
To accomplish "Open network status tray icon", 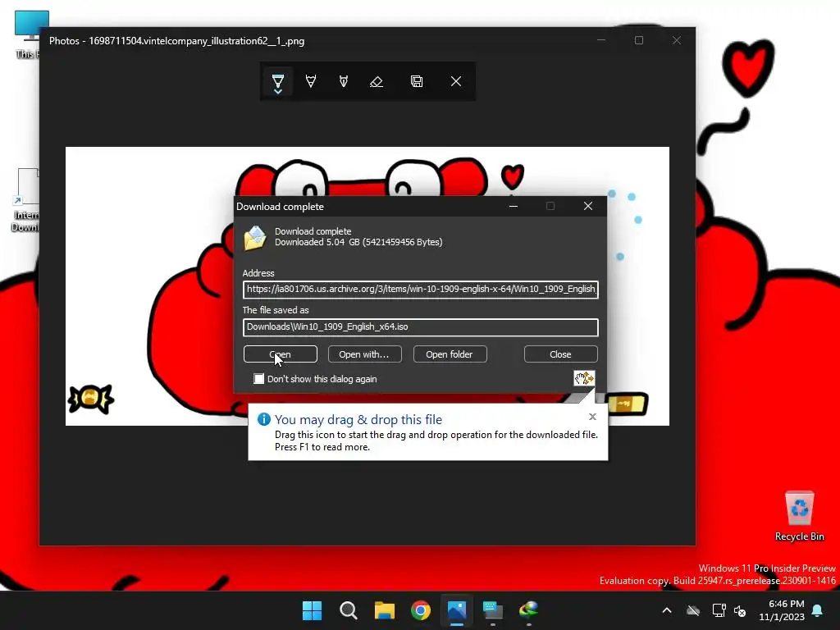I will pyautogui.click(x=719, y=610).
